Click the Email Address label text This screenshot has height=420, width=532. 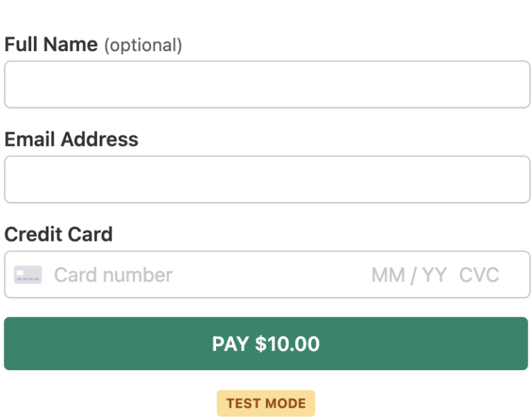(x=71, y=139)
